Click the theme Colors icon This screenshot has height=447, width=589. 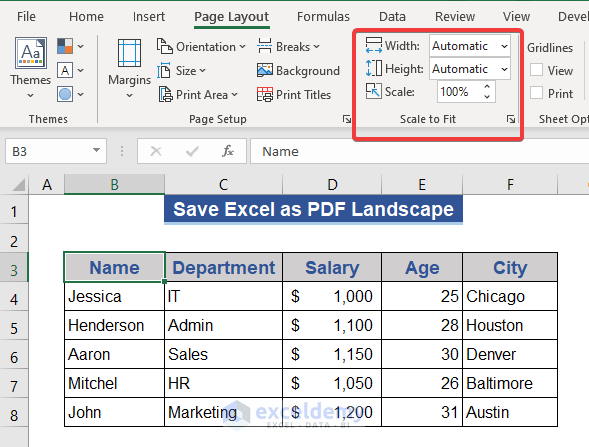[65, 46]
